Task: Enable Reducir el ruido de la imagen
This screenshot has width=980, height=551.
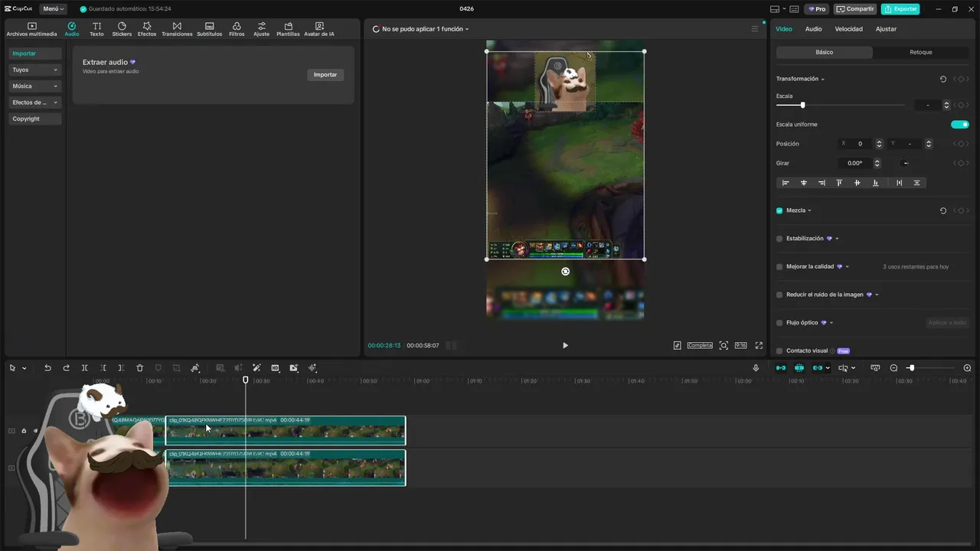Action: point(779,295)
